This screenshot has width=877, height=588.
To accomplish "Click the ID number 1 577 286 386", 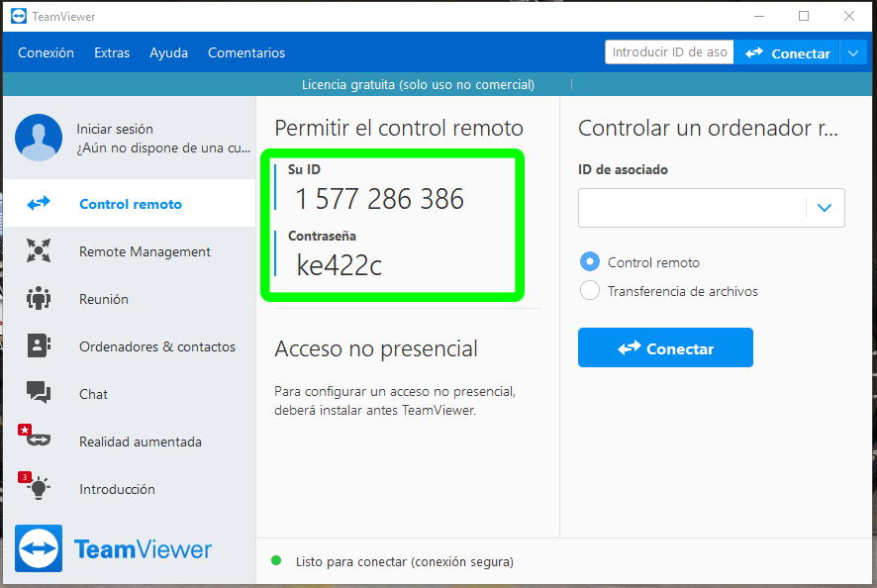I will (380, 199).
